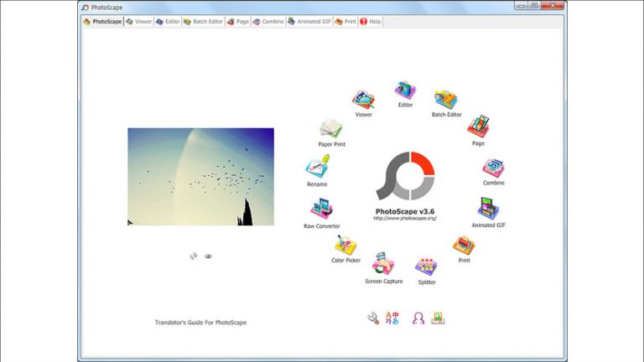Open the Splitter tool icon
Screen dimensions: 644x362
tap(427, 266)
